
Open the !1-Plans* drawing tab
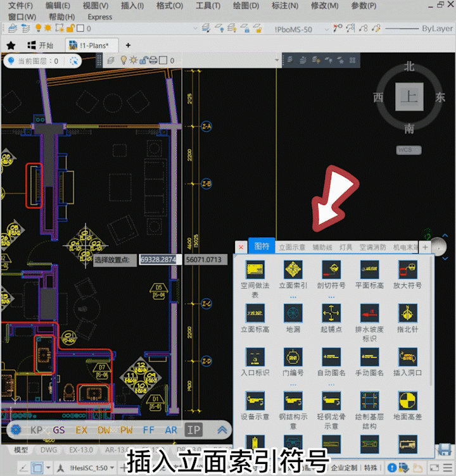[x=92, y=46]
